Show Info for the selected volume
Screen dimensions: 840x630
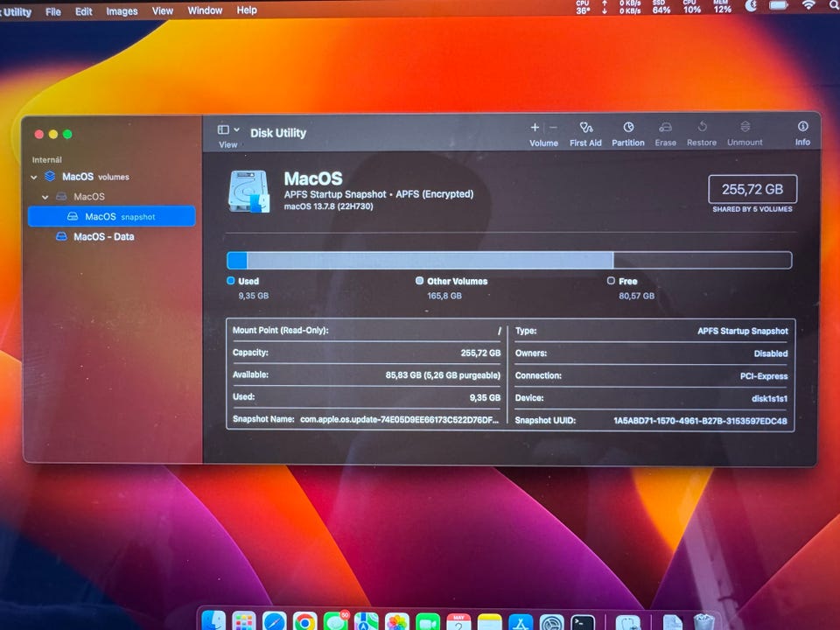click(802, 133)
